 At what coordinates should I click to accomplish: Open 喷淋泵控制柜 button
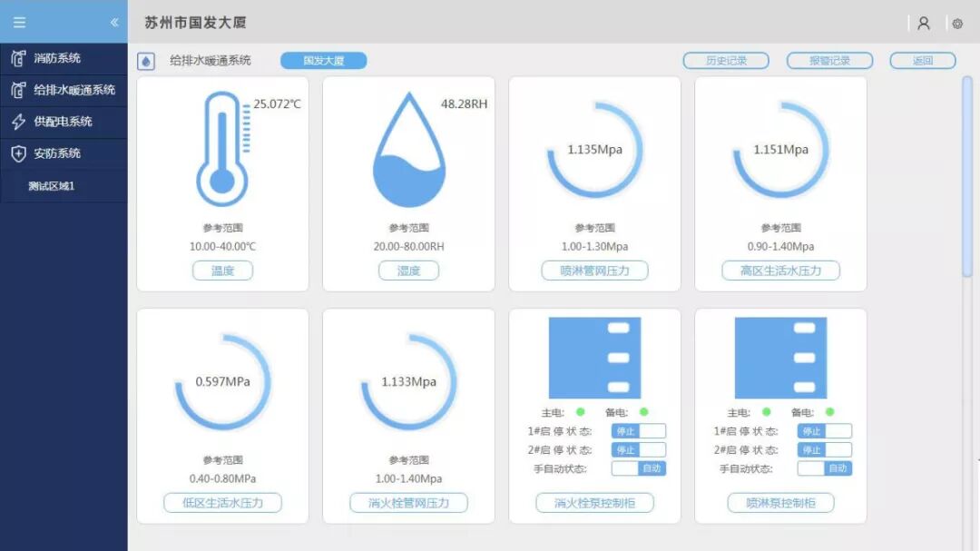pyautogui.click(x=780, y=503)
